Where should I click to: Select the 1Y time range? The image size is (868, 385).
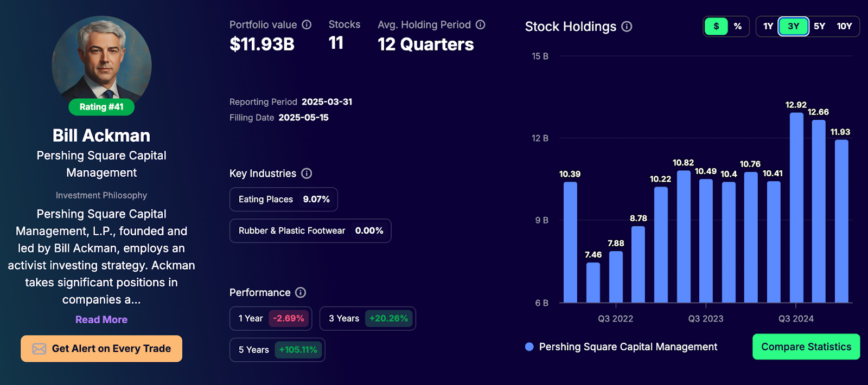(x=768, y=26)
